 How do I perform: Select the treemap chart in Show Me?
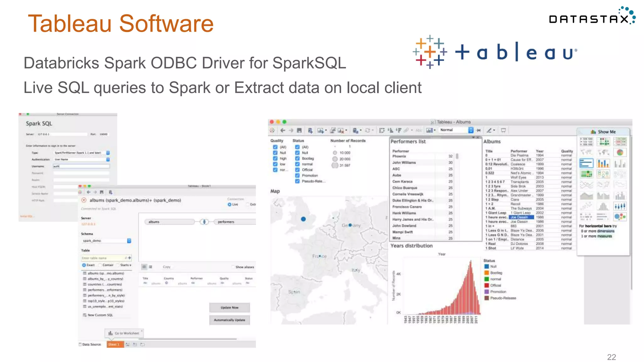[586, 174]
